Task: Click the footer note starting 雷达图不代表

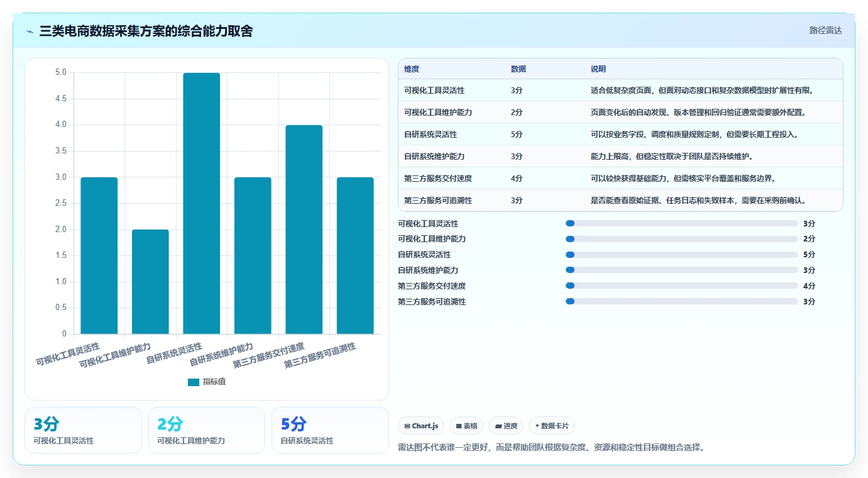Action: tap(551, 448)
